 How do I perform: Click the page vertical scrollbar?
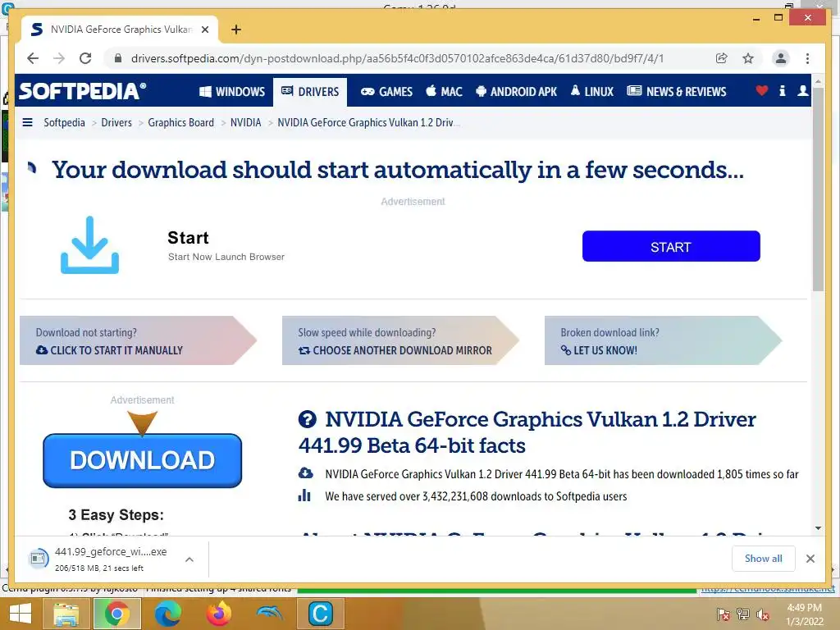coord(818,189)
